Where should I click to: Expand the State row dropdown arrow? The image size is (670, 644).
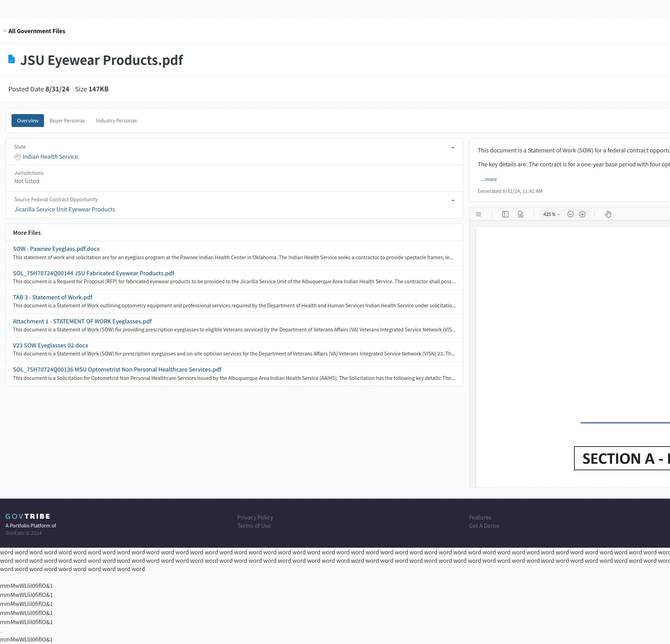click(x=453, y=148)
